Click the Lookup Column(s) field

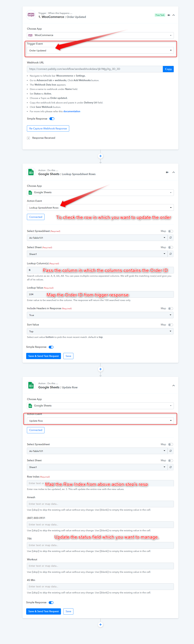pyautogui.click(x=100, y=270)
